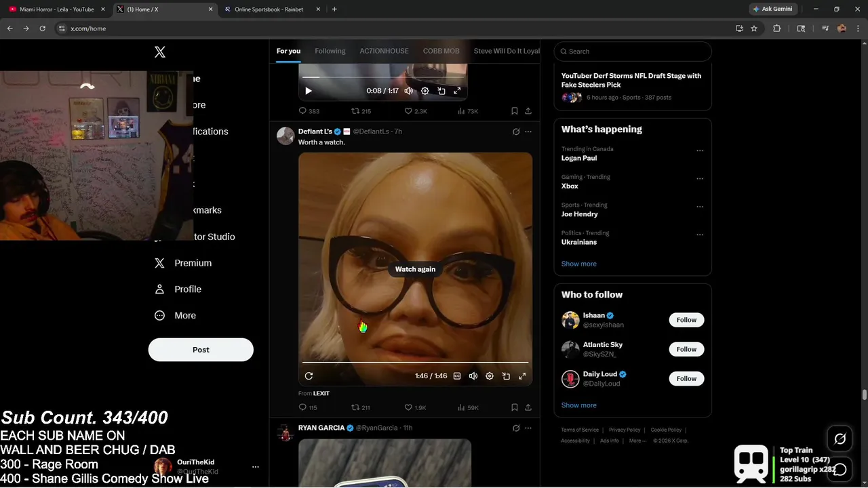Click the page vertical scrollbar thumb

[x=864, y=394]
